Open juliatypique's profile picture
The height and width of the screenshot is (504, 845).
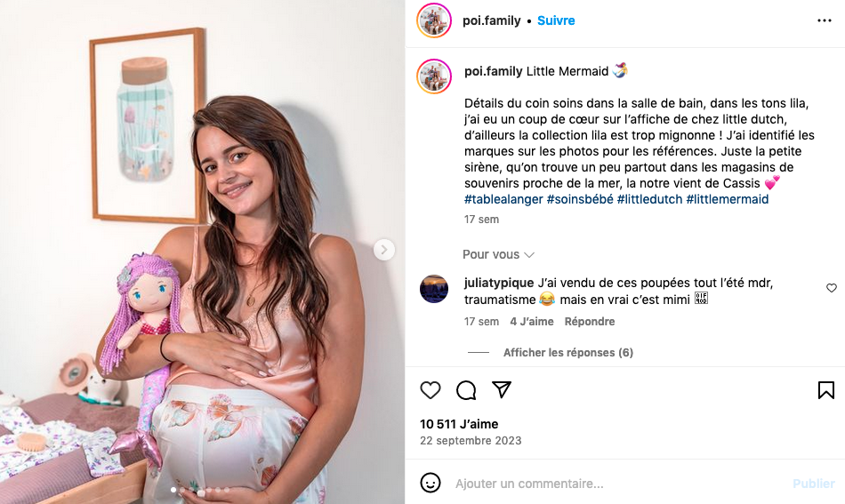pos(434,289)
